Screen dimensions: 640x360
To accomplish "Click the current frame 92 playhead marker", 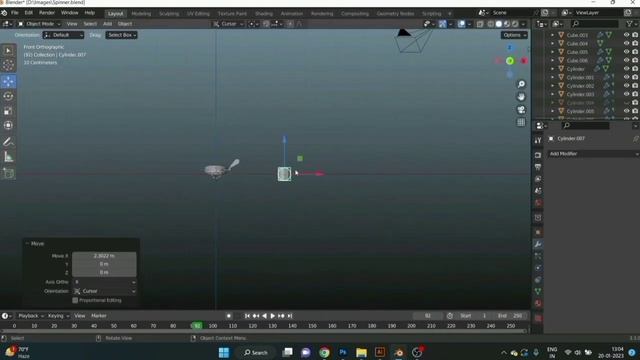I will click(x=197, y=326).
